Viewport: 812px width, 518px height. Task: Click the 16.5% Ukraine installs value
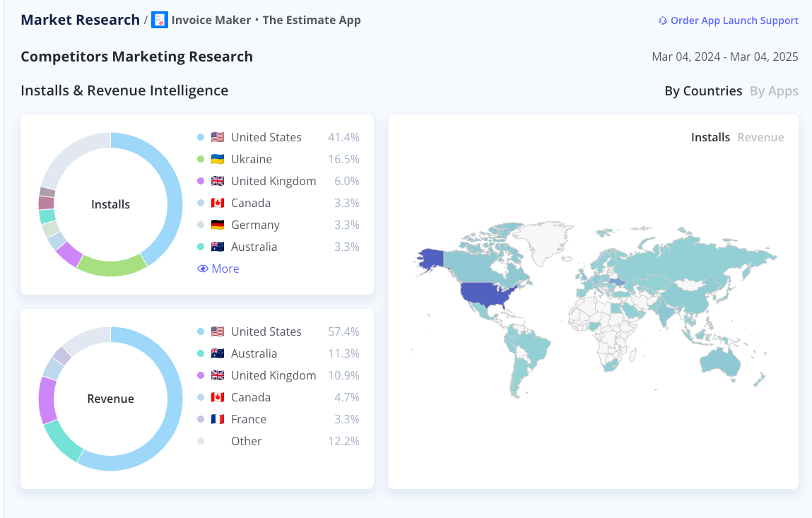pyautogui.click(x=343, y=159)
